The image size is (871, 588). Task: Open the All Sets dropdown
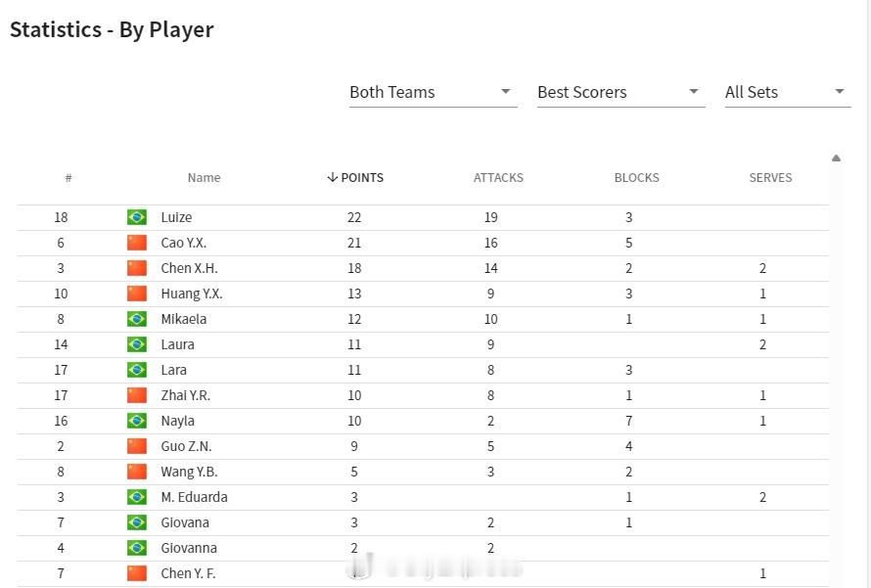click(x=787, y=92)
